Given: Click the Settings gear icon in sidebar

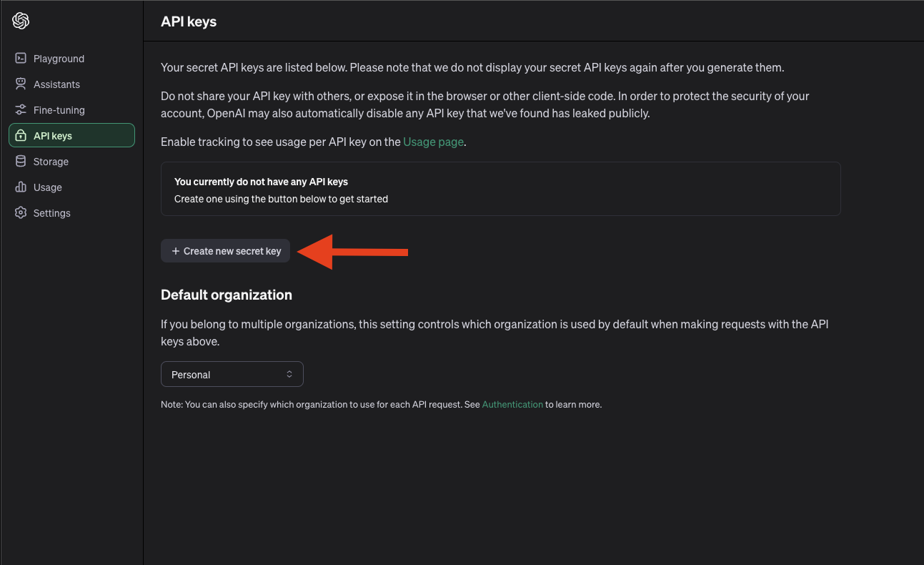Looking at the screenshot, I should click(x=21, y=213).
